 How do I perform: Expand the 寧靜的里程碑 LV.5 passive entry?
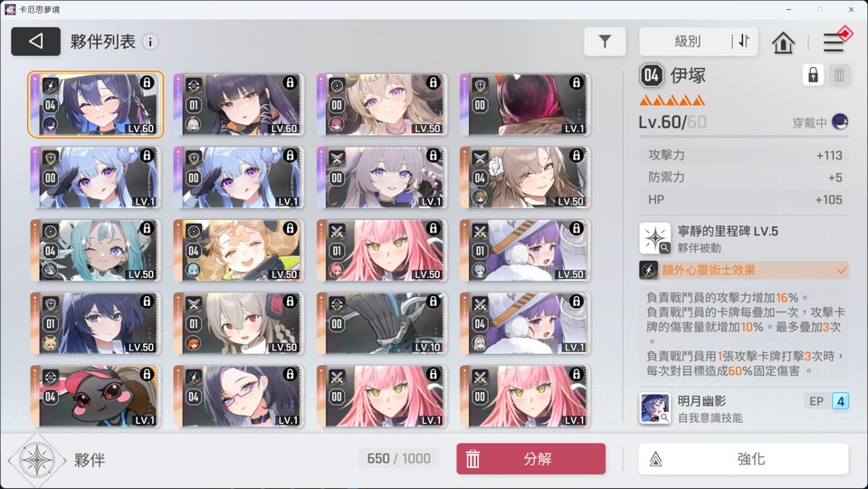click(743, 239)
